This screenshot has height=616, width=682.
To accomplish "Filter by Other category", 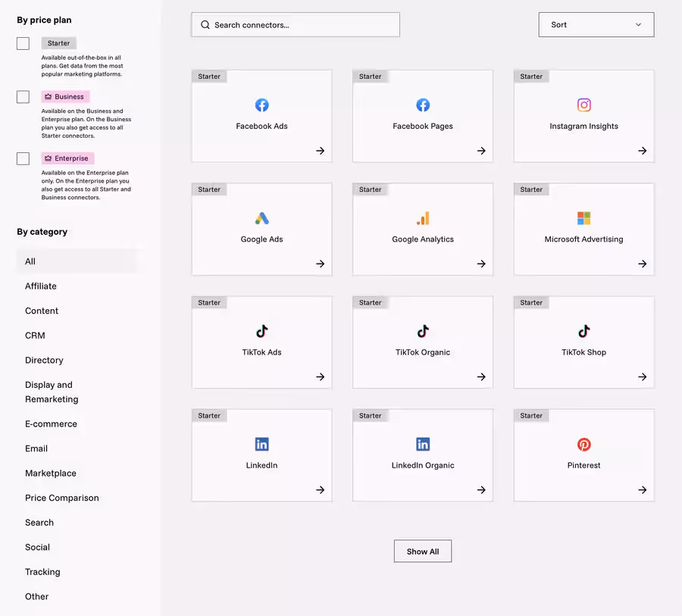I will click(36, 596).
